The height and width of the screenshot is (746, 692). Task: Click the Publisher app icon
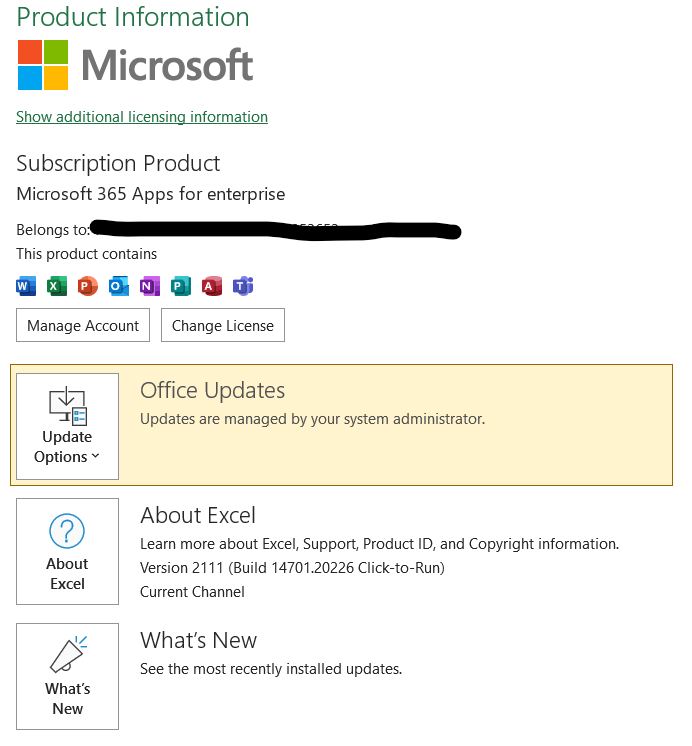pos(181,286)
